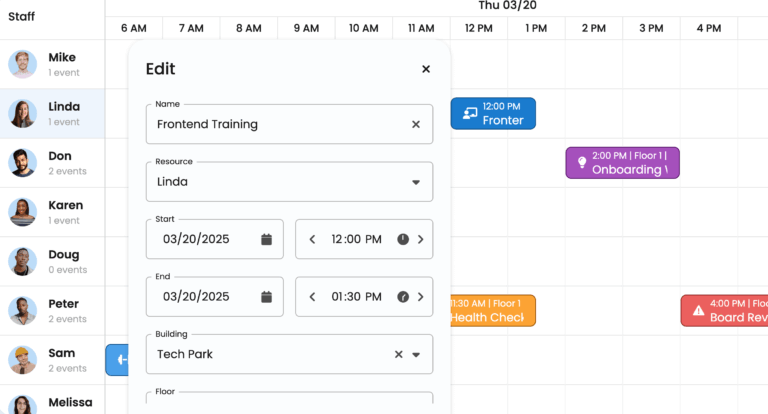Open the 12:00 PM Frontend Training event
This screenshot has height=414, width=768.
493,114
